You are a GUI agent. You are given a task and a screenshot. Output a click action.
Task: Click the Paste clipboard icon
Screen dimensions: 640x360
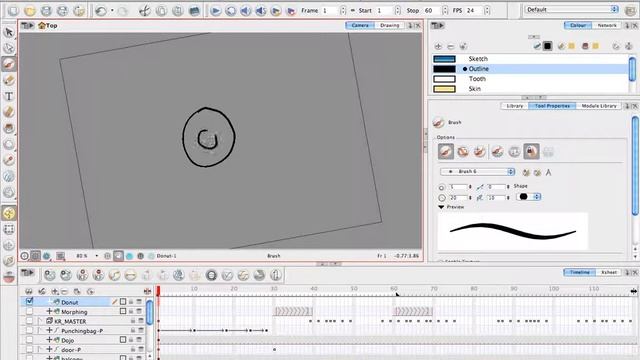click(x=178, y=11)
